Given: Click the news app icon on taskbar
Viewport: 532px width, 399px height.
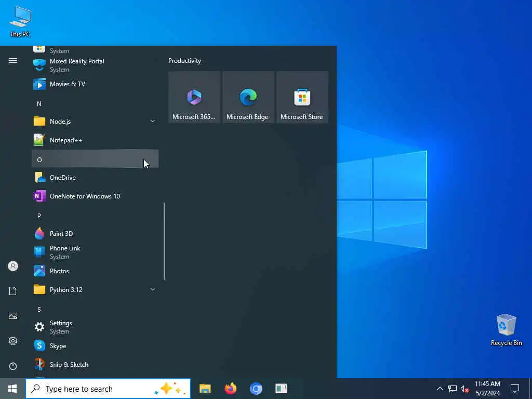Looking at the screenshot, I should [x=281, y=389].
